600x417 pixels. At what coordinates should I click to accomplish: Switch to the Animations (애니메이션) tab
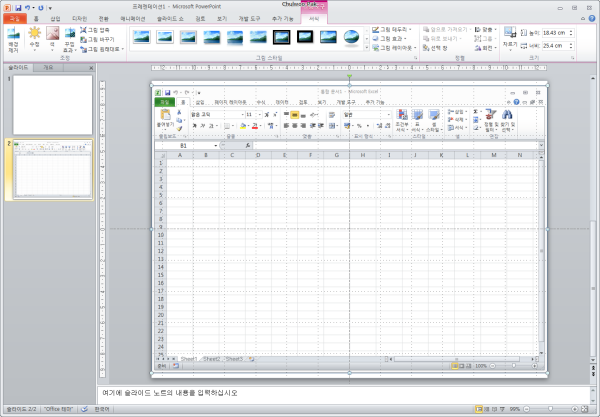pyautogui.click(x=133, y=18)
